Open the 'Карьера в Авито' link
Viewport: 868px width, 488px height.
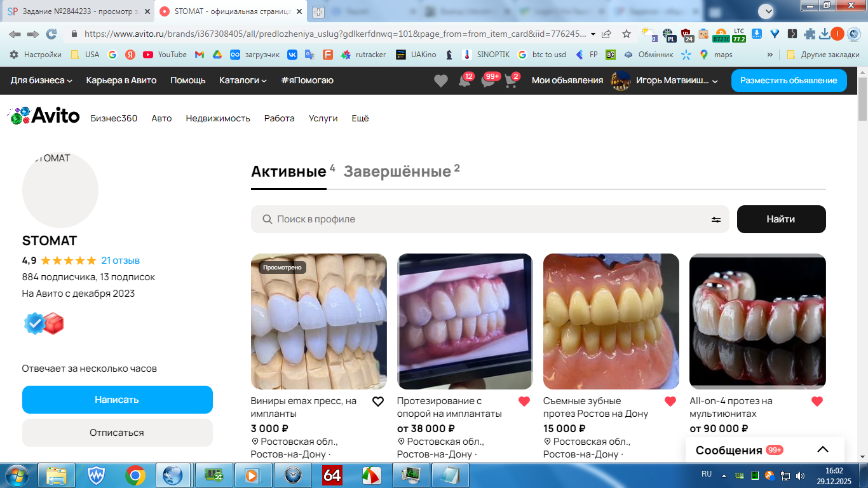point(121,81)
